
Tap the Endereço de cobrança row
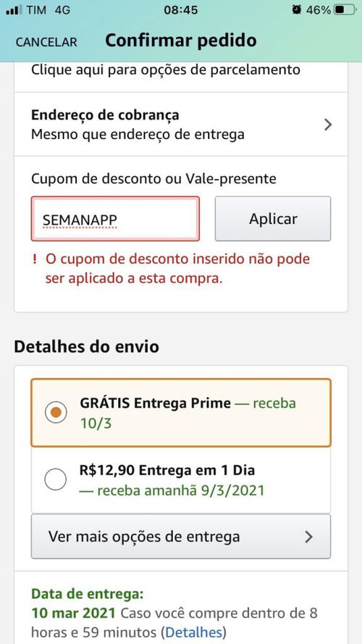[181, 124]
